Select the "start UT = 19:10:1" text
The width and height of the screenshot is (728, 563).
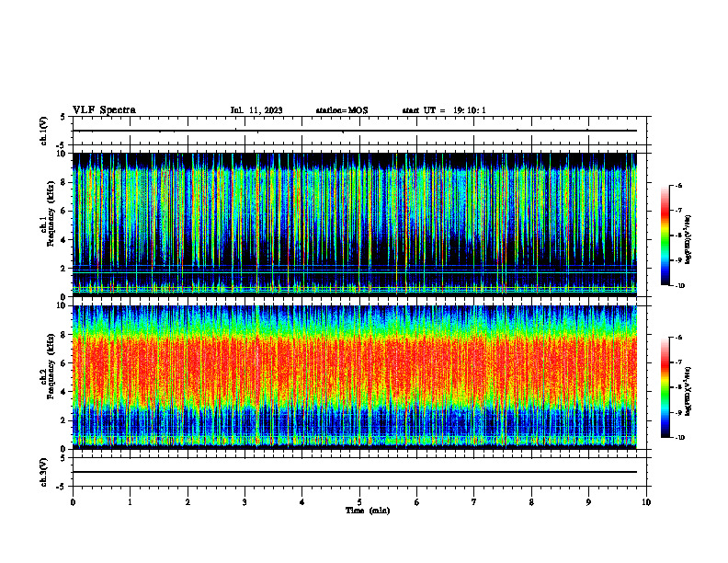(444, 110)
